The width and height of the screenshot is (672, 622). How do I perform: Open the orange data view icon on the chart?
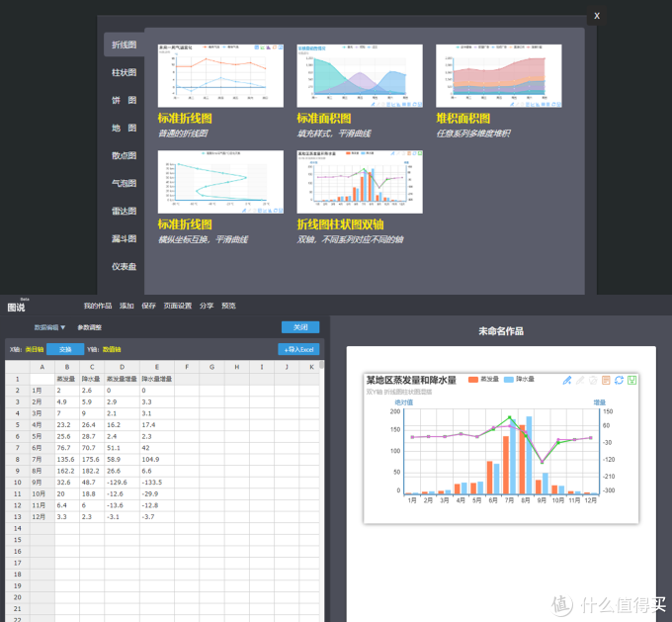(x=606, y=380)
